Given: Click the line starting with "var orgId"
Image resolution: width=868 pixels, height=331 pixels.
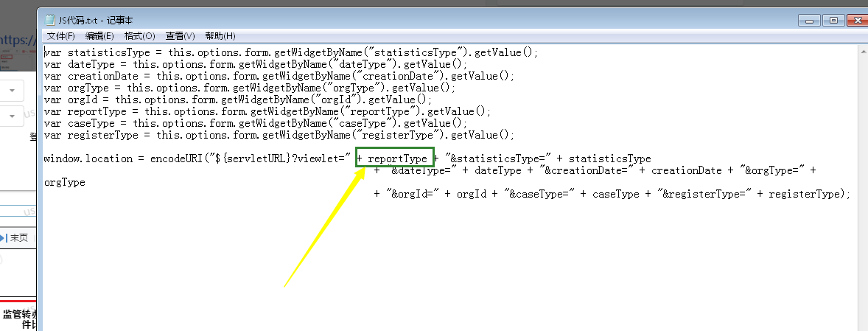Looking at the screenshot, I should tap(238, 100).
